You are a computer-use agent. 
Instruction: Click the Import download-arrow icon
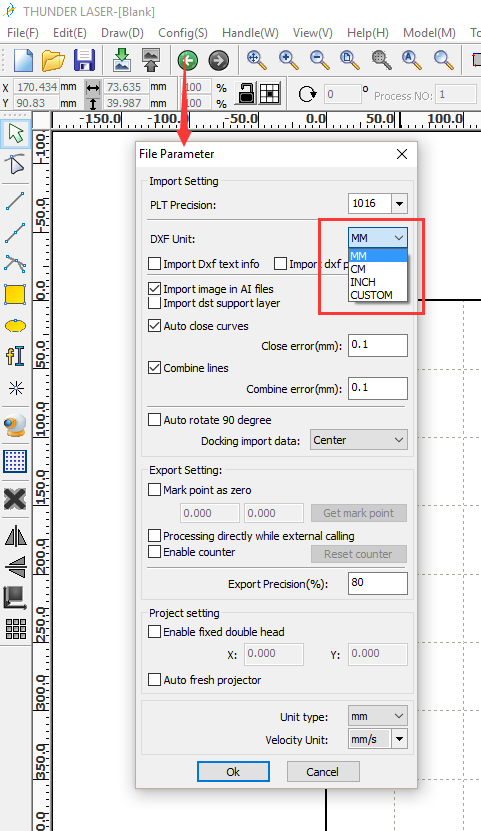[x=122, y=60]
